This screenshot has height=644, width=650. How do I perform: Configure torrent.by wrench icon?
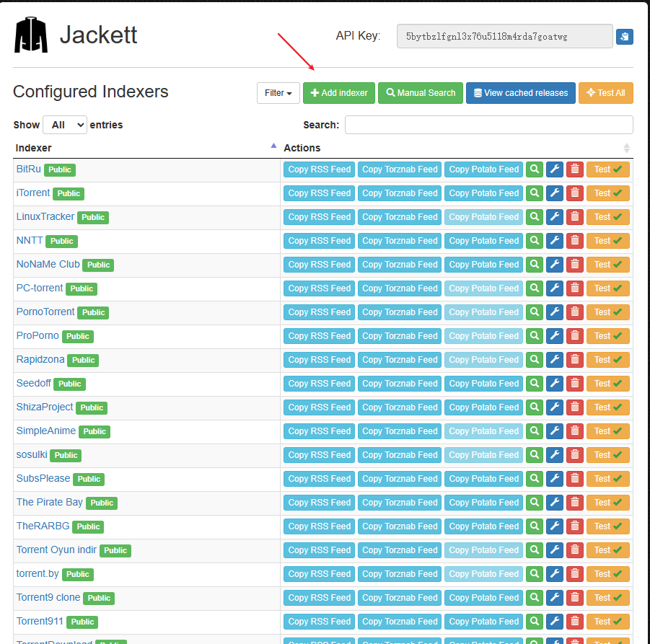coord(555,574)
